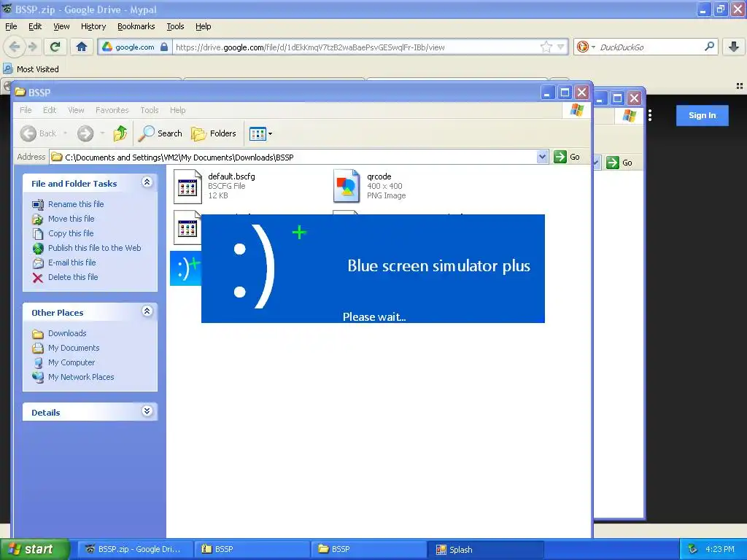
Task: Click the Sign in button
Action: [x=703, y=115]
